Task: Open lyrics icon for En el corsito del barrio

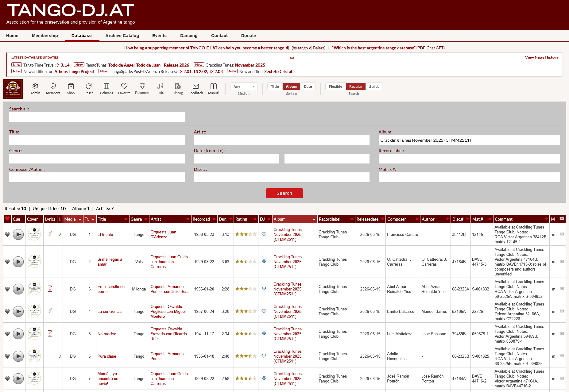Action: (x=50, y=289)
